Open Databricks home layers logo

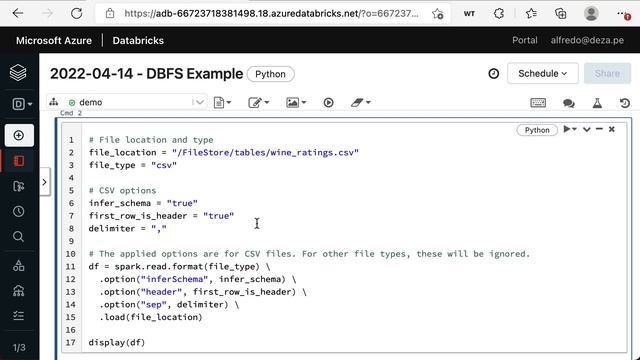tap(18, 73)
